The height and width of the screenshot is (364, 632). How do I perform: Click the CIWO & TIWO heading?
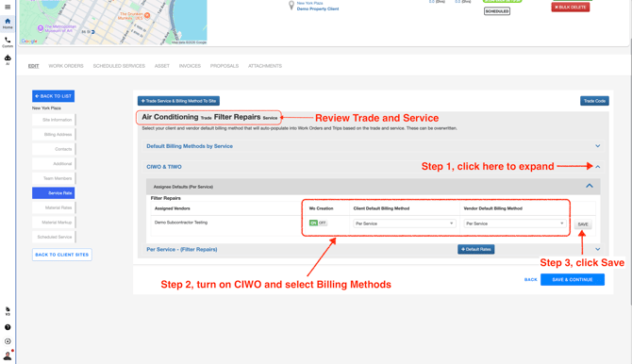click(x=164, y=167)
